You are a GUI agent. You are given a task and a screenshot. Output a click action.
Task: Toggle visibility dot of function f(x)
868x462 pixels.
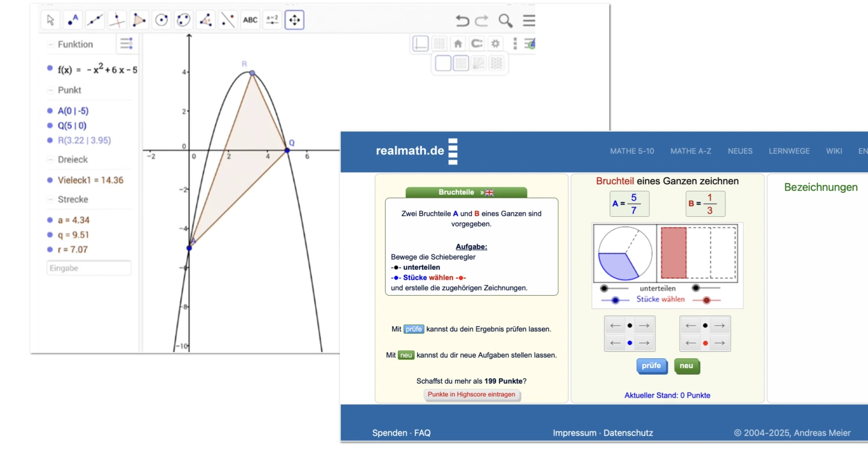[x=50, y=69]
